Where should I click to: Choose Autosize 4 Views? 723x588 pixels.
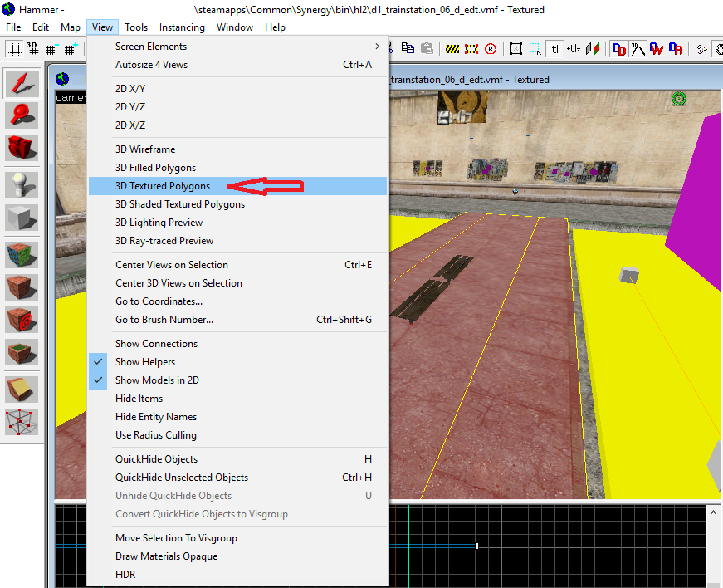click(238, 65)
